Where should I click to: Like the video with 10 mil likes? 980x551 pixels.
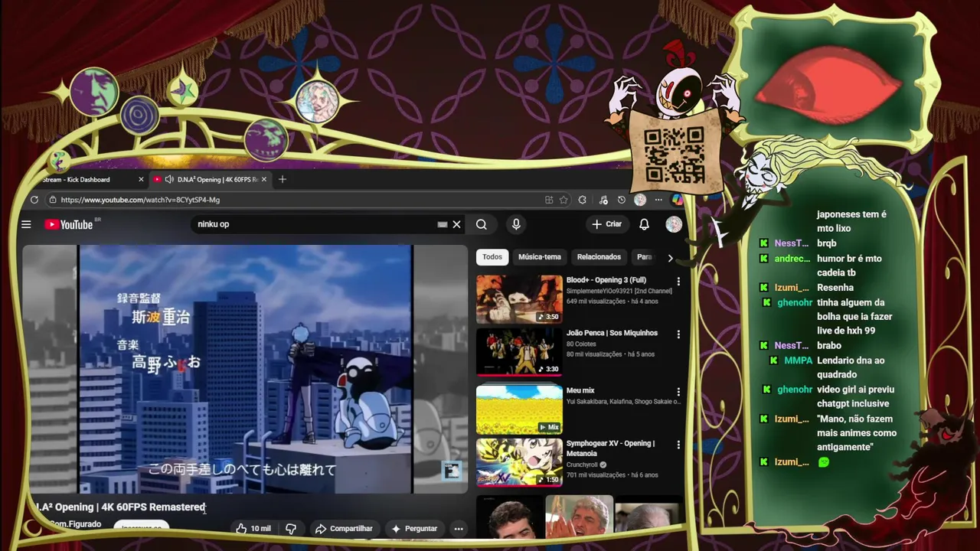[x=253, y=528]
